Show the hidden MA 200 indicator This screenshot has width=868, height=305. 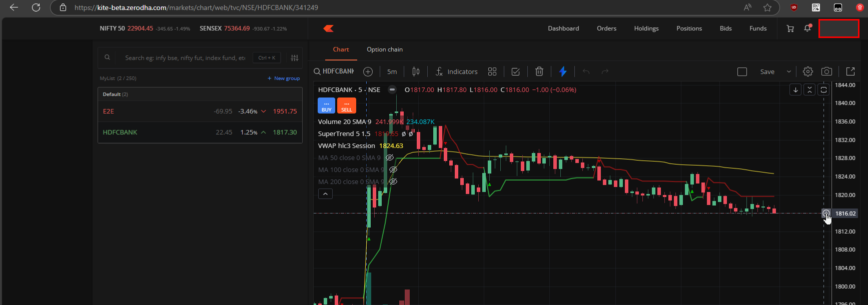tap(393, 181)
